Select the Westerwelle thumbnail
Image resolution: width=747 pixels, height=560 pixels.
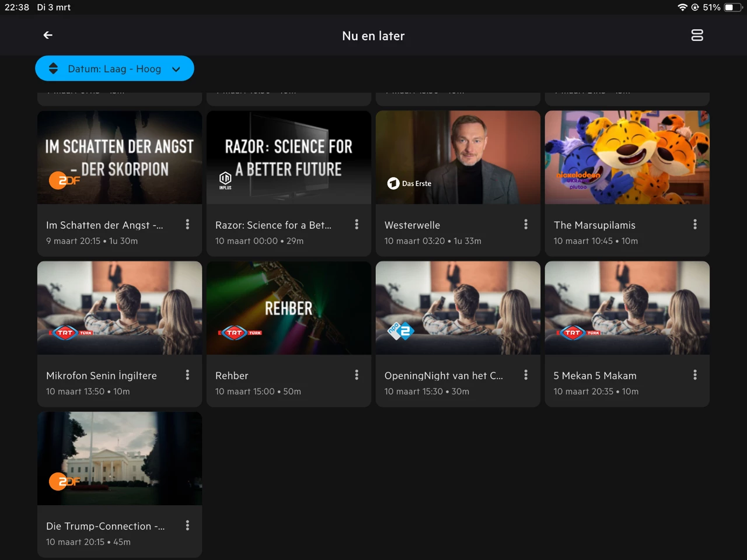click(458, 157)
